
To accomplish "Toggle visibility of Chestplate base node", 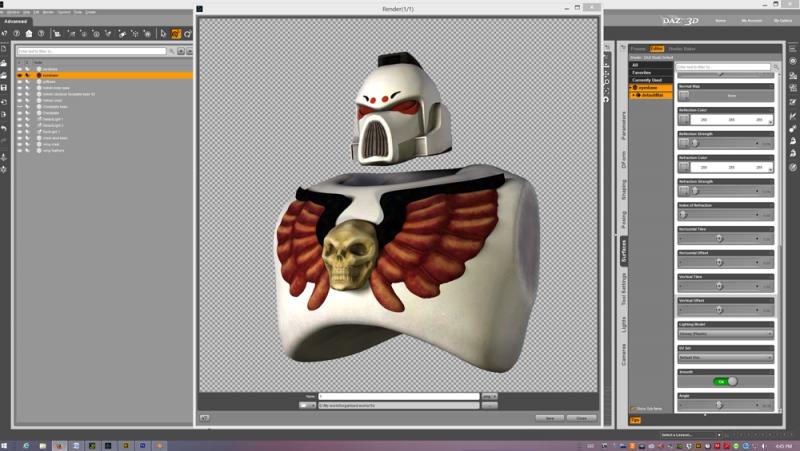I will coord(20,107).
